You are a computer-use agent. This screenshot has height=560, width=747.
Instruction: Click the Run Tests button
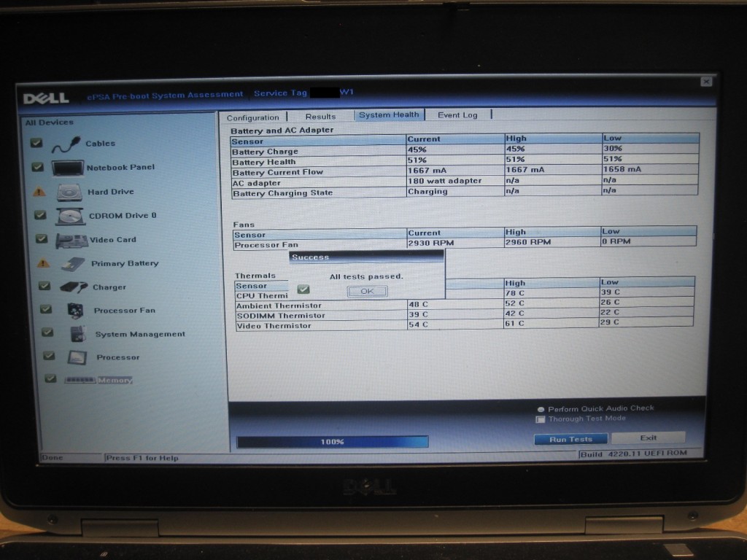570,439
